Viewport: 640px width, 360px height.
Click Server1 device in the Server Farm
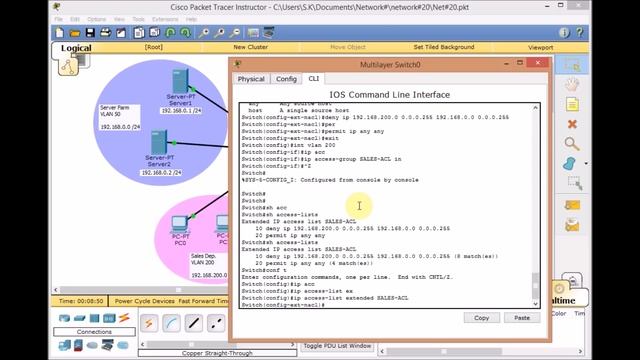[x=180, y=81]
